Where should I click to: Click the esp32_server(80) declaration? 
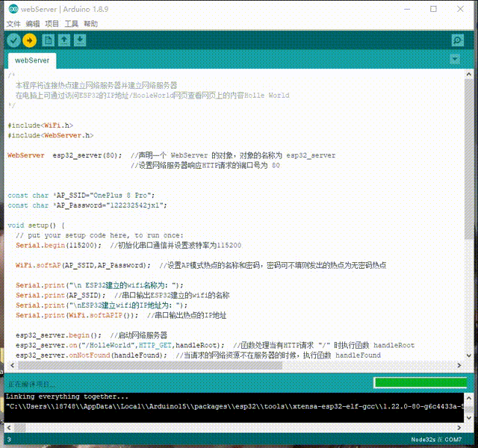(x=87, y=155)
